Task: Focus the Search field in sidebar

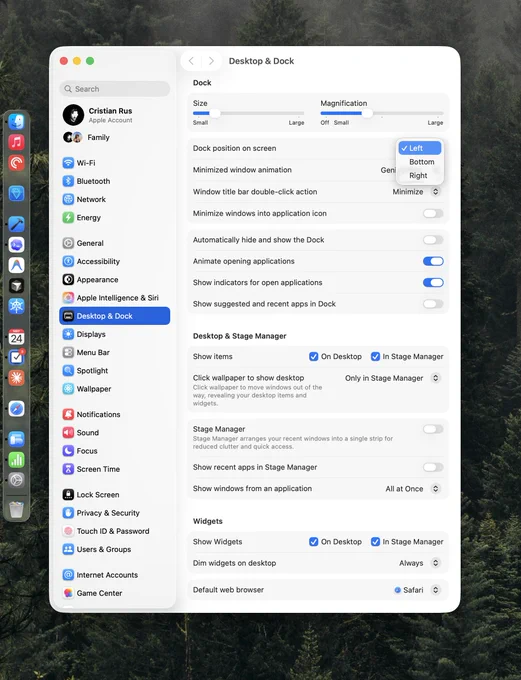Action: 115,89
